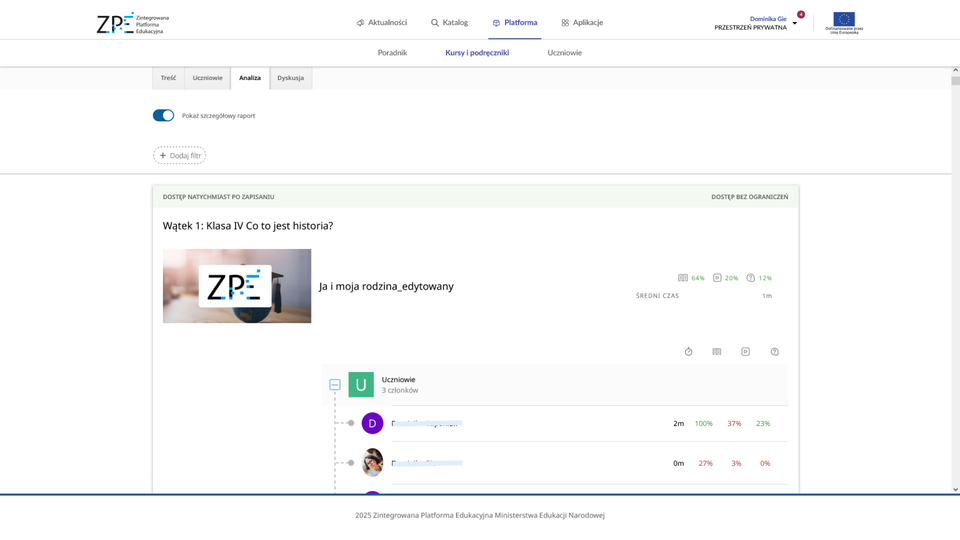Viewport: 960px width, 540px height.
Task: Open the Aktualności menu item
Action: (382, 22)
